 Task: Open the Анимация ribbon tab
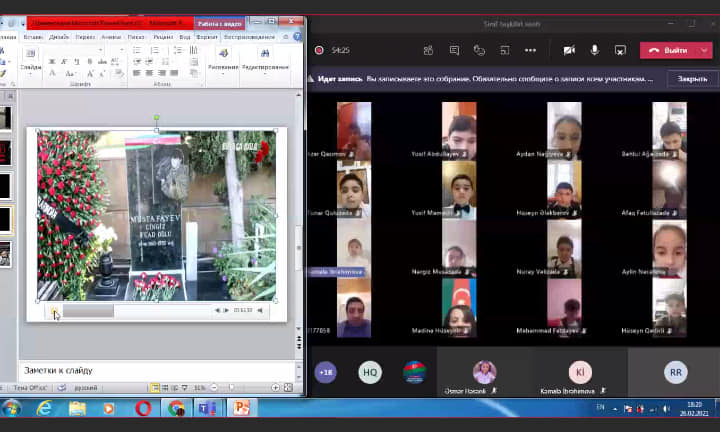point(111,37)
